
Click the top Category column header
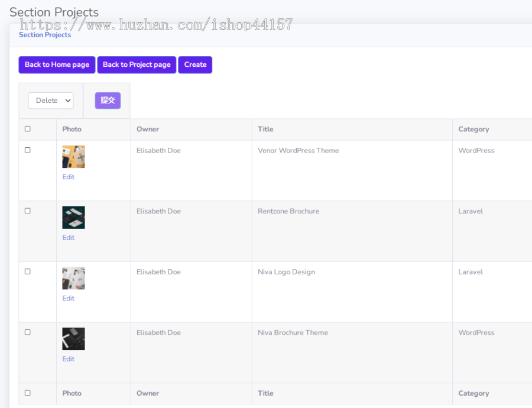473,129
